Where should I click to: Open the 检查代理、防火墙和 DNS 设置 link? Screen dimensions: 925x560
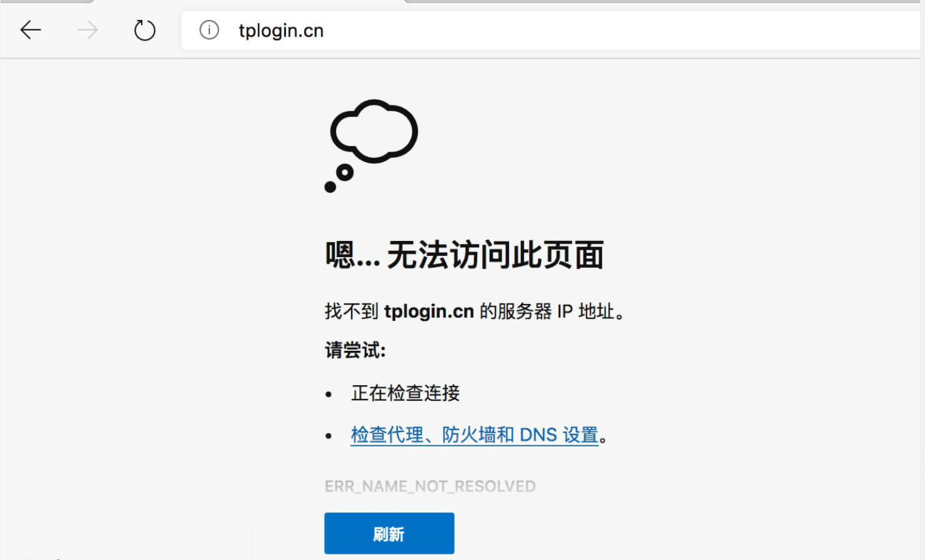pyautogui.click(x=475, y=435)
